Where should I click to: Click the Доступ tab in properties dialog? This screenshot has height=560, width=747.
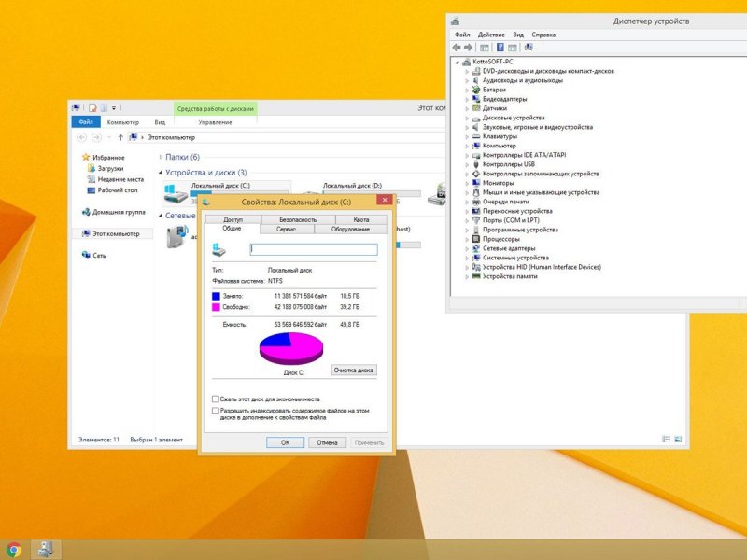coord(233,219)
